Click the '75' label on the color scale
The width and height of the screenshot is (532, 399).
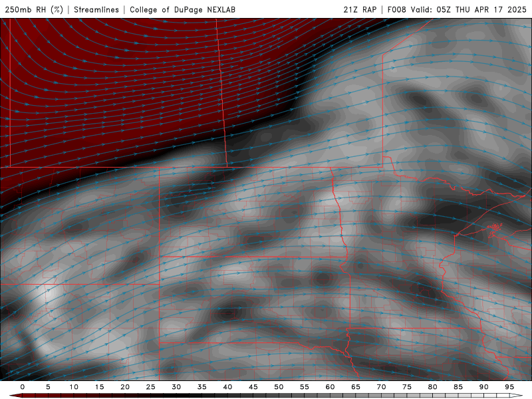(407, 387)
